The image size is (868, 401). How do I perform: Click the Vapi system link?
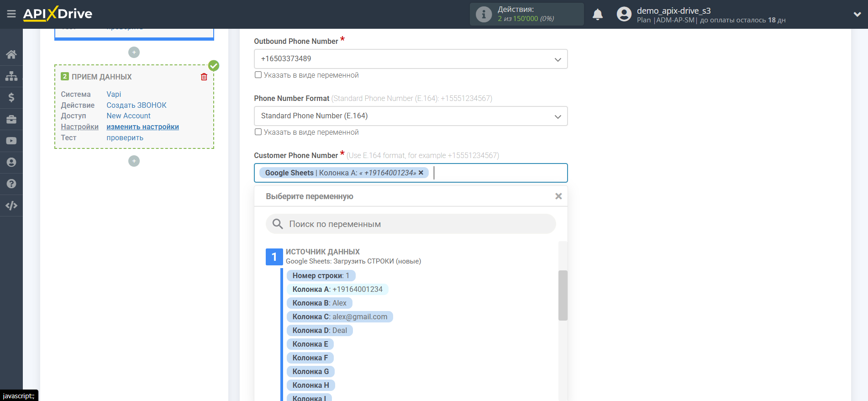[114, 94]
